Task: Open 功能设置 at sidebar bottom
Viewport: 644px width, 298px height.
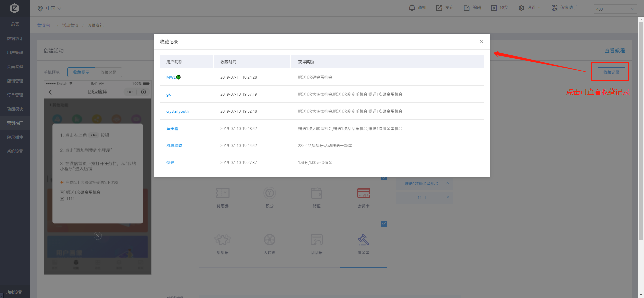Action: tap(14, 292)
